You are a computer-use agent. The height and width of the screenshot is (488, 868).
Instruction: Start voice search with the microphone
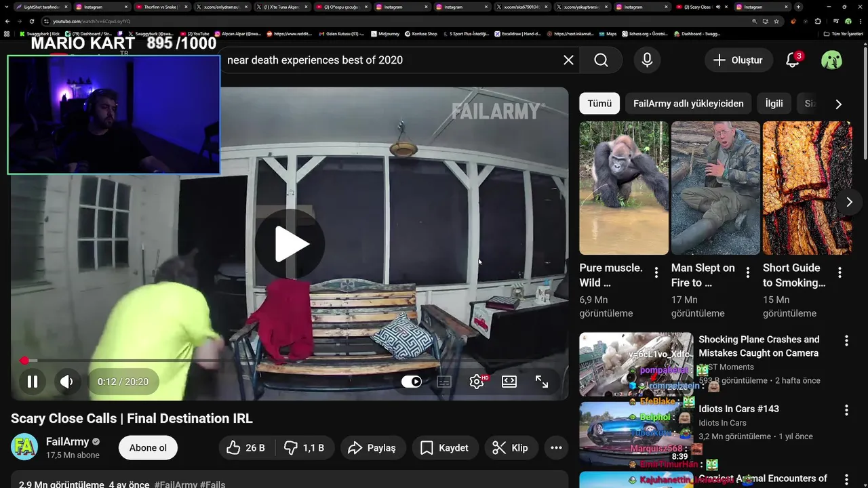pos(647,60)
